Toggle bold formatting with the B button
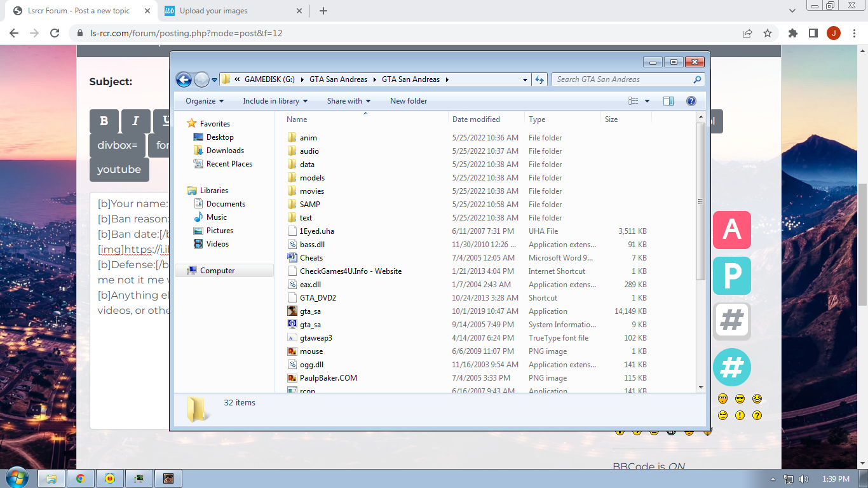 [x=104, y=121]
